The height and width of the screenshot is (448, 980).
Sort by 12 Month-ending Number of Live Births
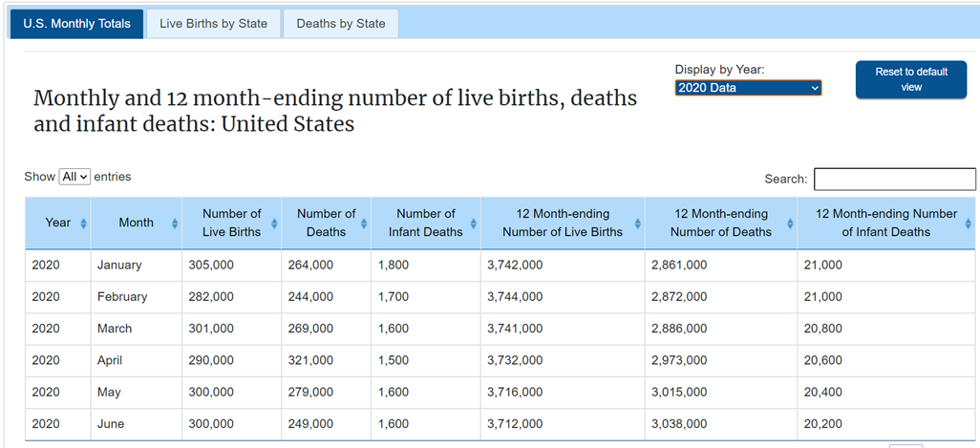pos(637,224)
